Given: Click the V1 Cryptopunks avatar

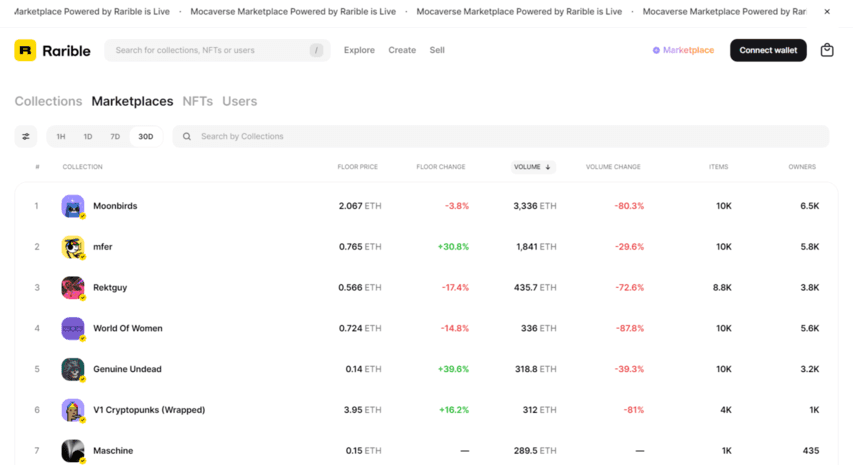Looking at the screenshot, I should click(73, 410).
